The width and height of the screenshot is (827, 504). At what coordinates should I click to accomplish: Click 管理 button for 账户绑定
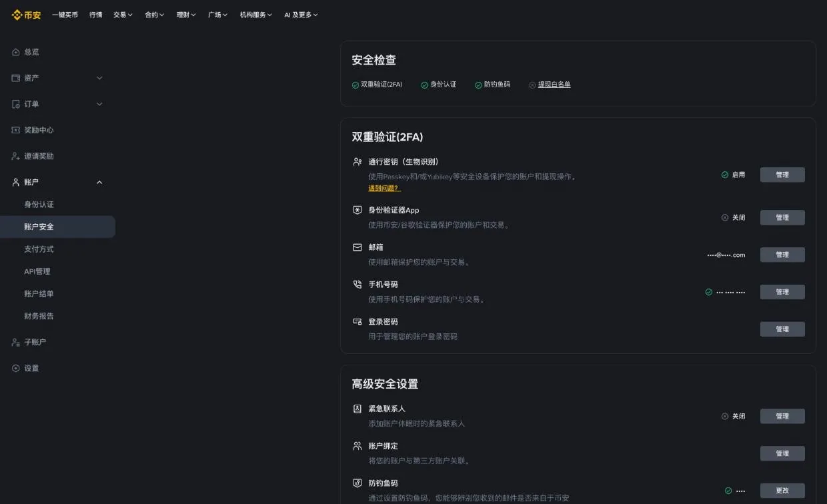coord(782,453)
